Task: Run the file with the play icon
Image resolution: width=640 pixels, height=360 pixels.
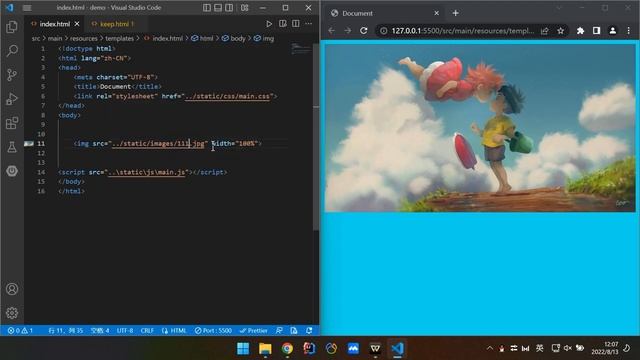Action: tap(269, 24)
